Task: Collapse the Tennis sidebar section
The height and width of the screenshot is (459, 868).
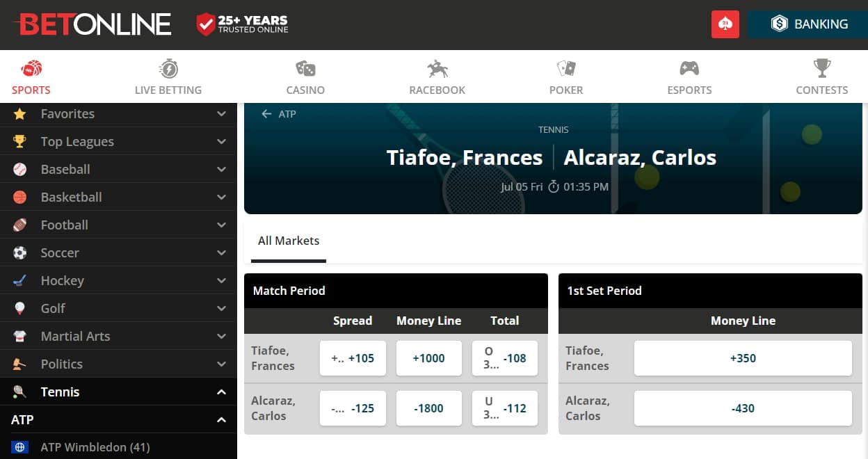Action: click(x=221, y=392)
